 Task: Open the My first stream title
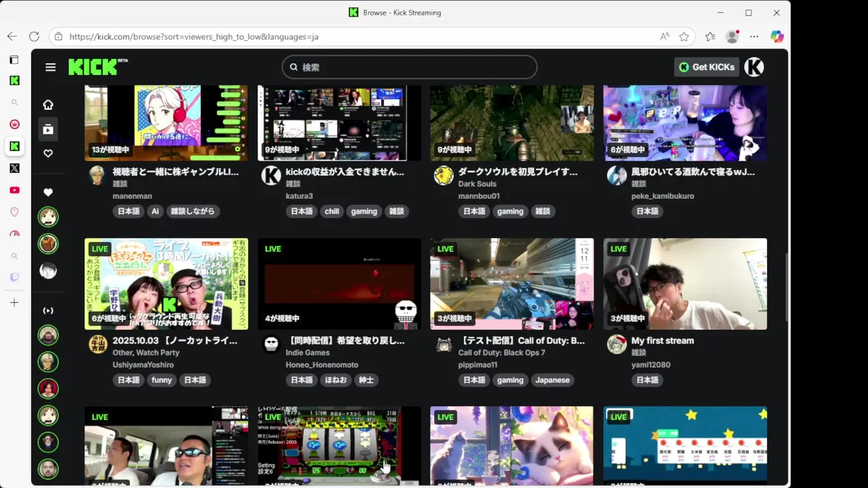pyautogui.click(x=663, y=341)
